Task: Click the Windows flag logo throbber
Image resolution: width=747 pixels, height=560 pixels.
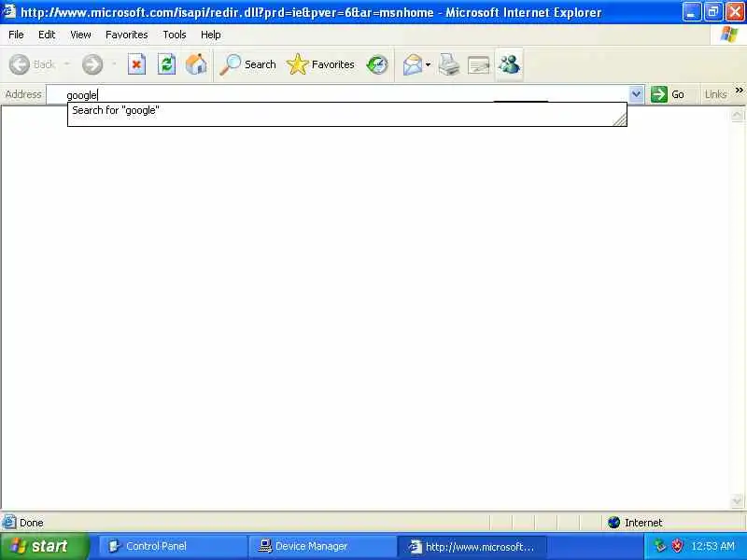Action: tap(729, 35)
